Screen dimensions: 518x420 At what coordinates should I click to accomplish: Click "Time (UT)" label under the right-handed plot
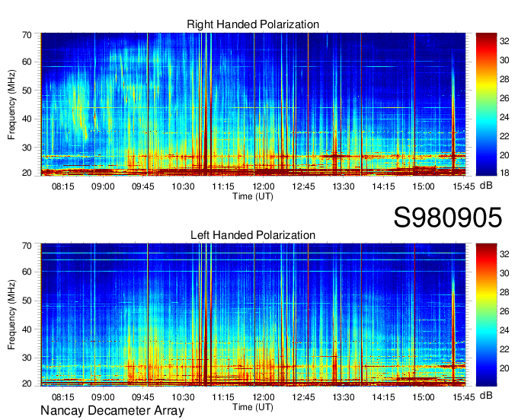tap(253, 196)
